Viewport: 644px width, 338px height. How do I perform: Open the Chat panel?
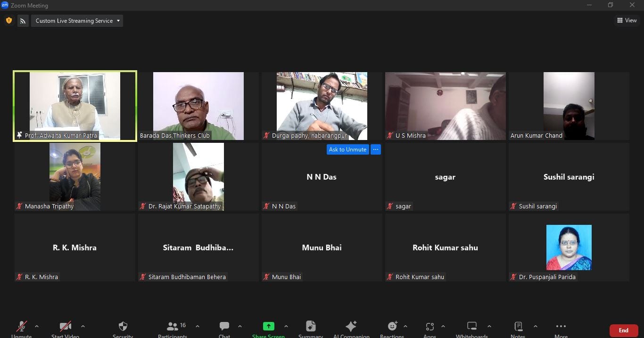tap(224, 327)
